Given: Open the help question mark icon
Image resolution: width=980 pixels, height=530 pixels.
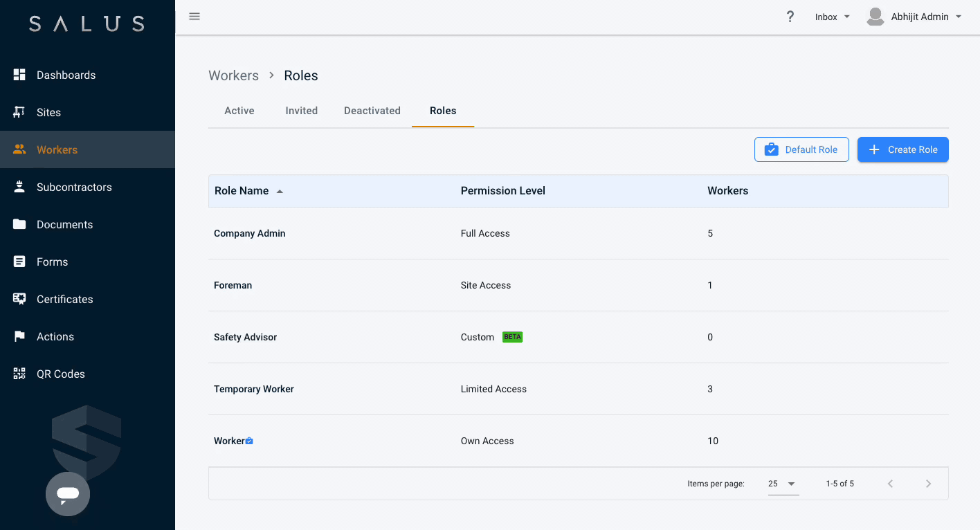Looking at the screenshot, I should tap(790, 17).
